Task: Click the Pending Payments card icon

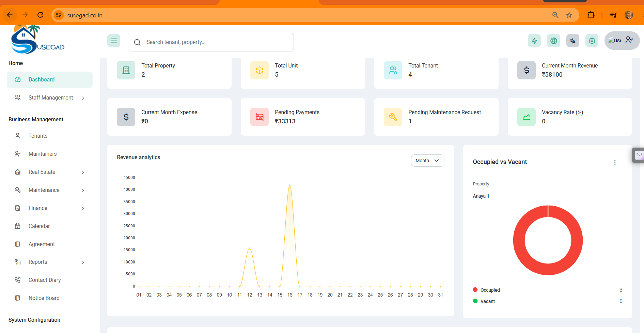Action: [260, 117]
